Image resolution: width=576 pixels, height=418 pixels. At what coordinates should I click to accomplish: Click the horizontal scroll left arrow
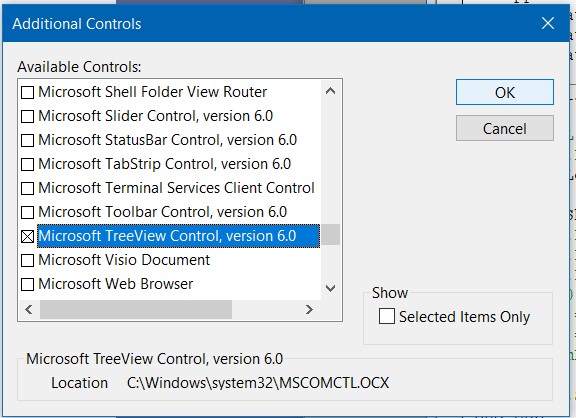(x=29, y=310)
